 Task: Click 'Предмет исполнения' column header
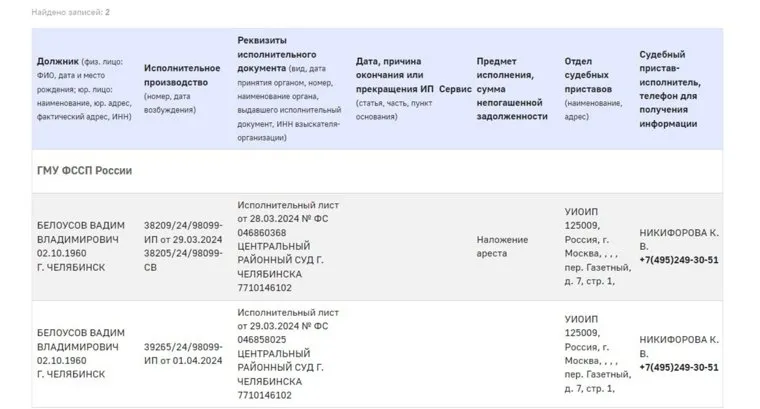[510, 88]
